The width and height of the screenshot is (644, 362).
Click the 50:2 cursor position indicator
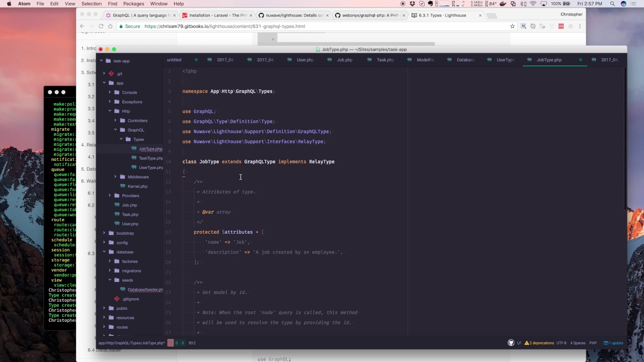pyautogui.click(x=192, y=343)
